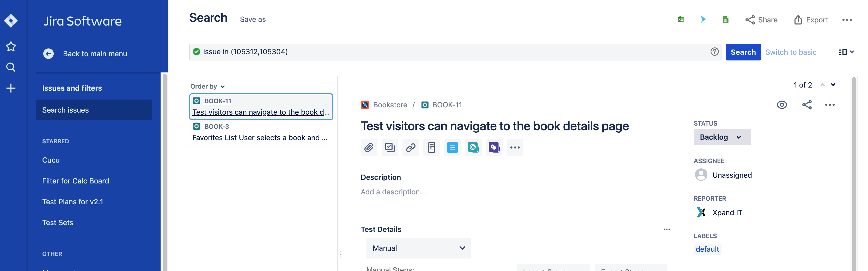Open the header more options ellipsis
The image size is (868, 271).
click(x=847, y=20)
